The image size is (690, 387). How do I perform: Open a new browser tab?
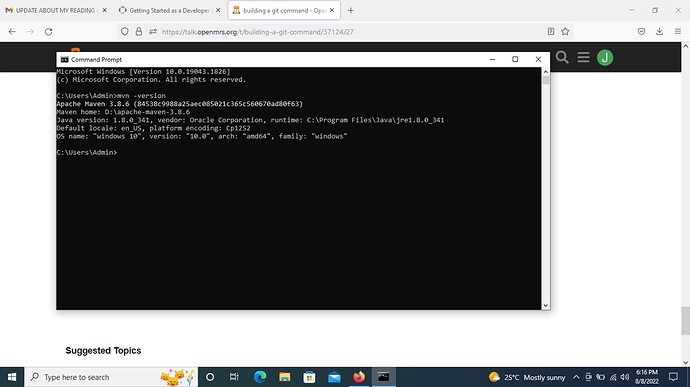(x=351, y=10)
